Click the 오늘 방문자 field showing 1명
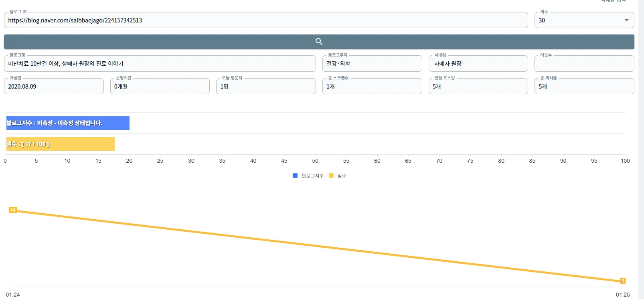644x299 pixels. [265, 87]
